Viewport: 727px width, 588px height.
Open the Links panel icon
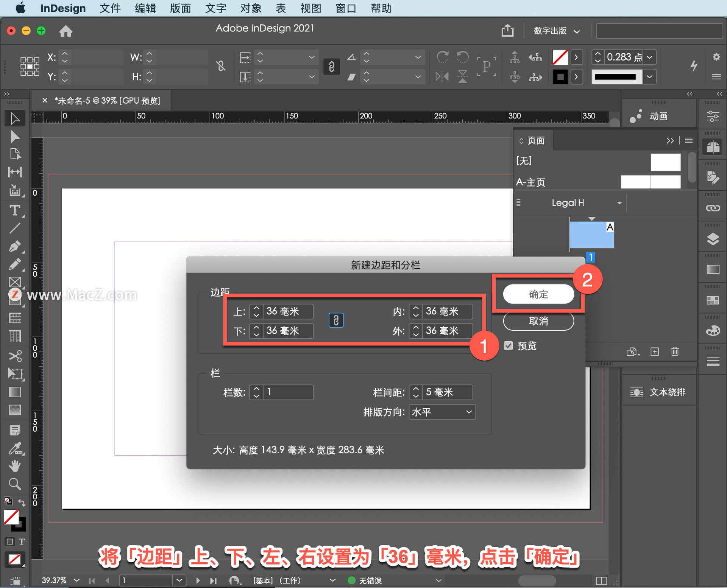pyautogui.click(x=713, y=208)
